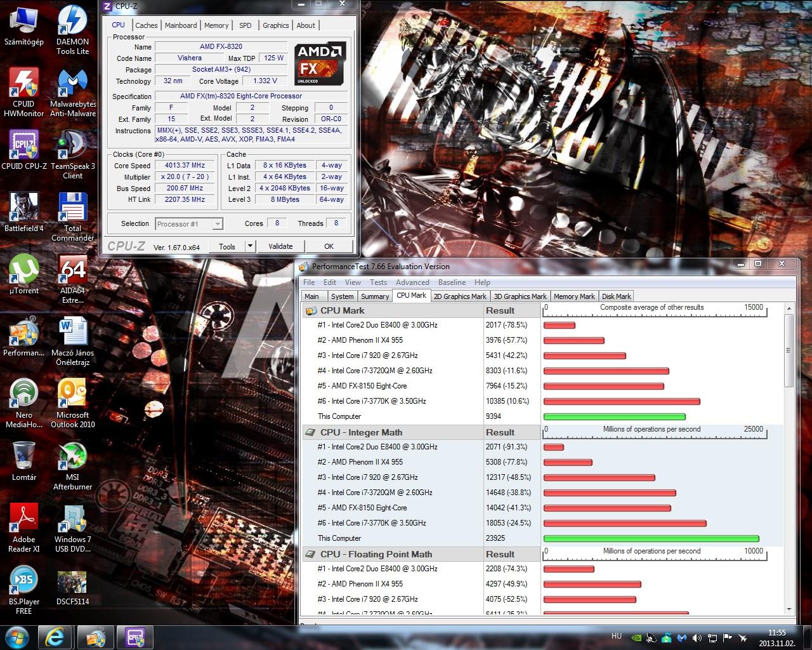Open TeamSpeak 3 Client desktop icon
Viewport: 812px width, 650px height.
click(x=73, y=155)
